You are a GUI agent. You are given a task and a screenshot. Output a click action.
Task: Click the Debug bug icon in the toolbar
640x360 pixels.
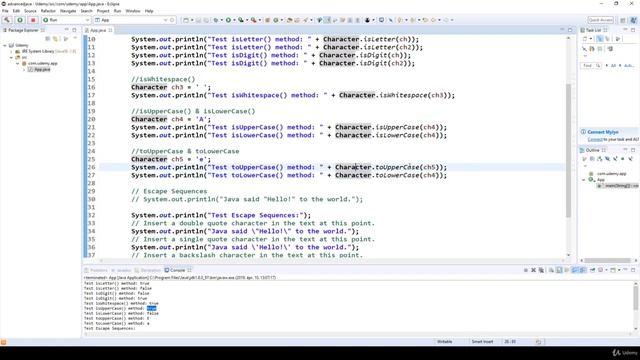pyautogui.click(x=216, y=20)
